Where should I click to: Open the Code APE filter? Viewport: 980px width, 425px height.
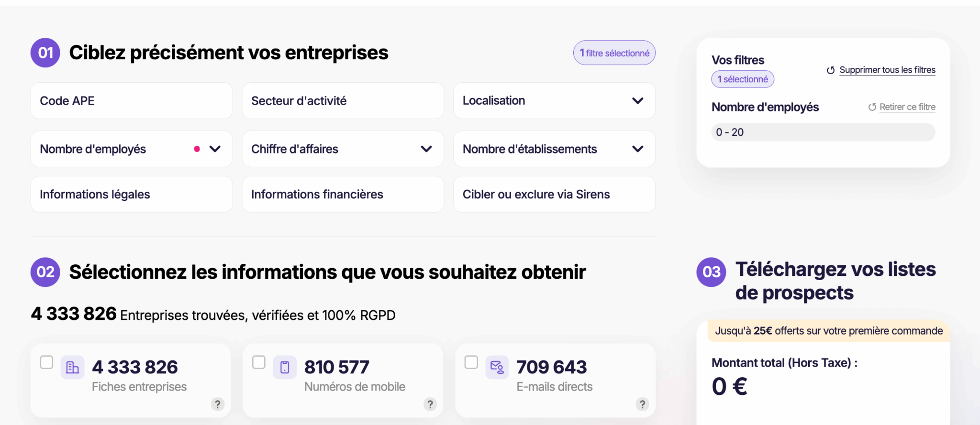pos(132,101)
